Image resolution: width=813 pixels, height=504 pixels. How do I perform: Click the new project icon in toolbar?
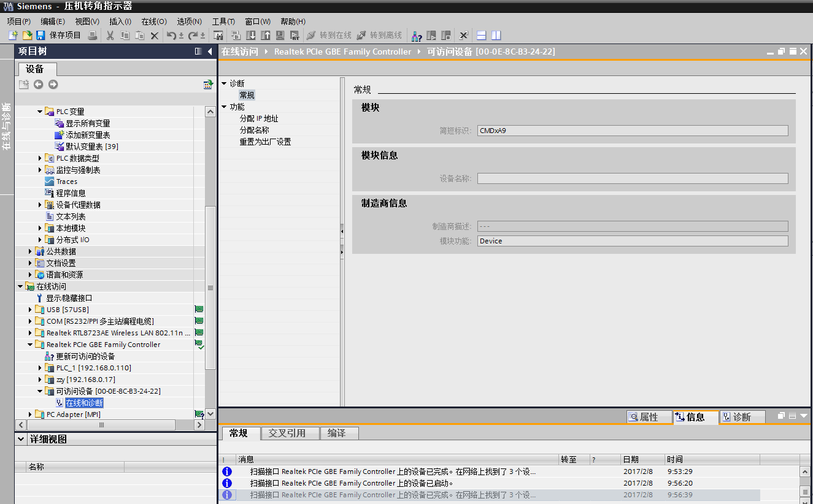pos(13,36)
